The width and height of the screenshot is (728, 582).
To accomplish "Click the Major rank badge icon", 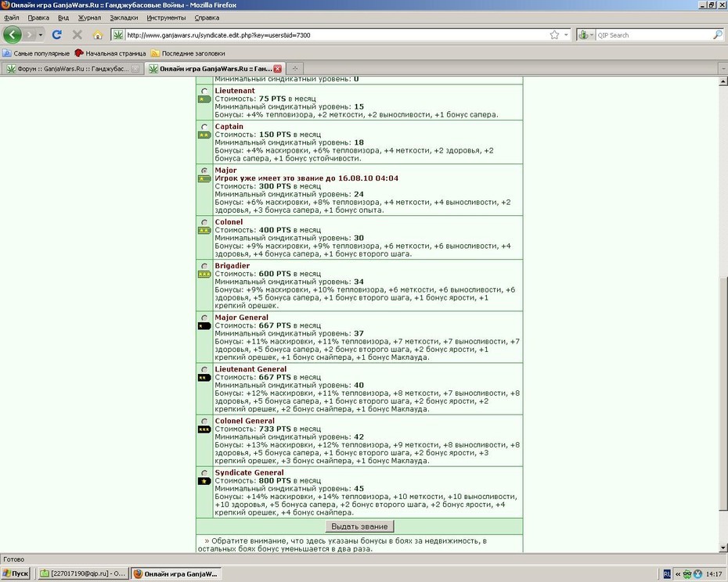I will click(204, 178).
